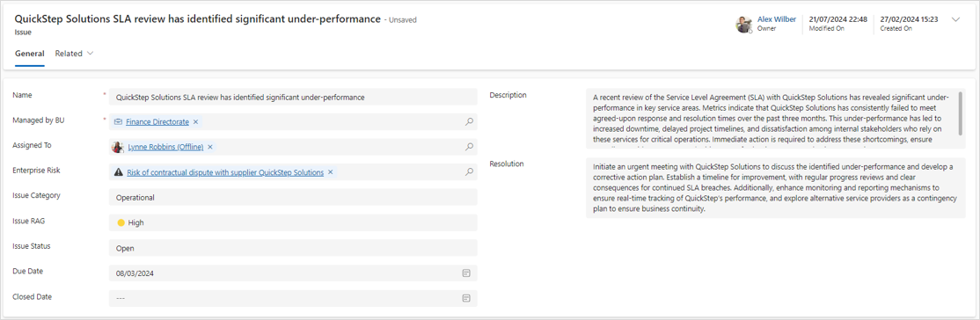Image resolution: width=980 pixels, height=320 pixels.
Task: Expand the header details chevron
Action: pos(955,19)
